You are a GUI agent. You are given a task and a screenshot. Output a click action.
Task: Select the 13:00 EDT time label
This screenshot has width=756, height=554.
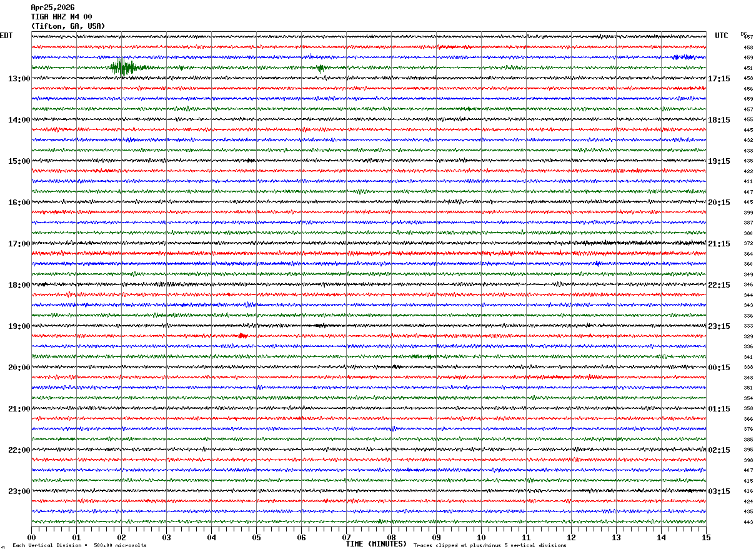point(19,79)
